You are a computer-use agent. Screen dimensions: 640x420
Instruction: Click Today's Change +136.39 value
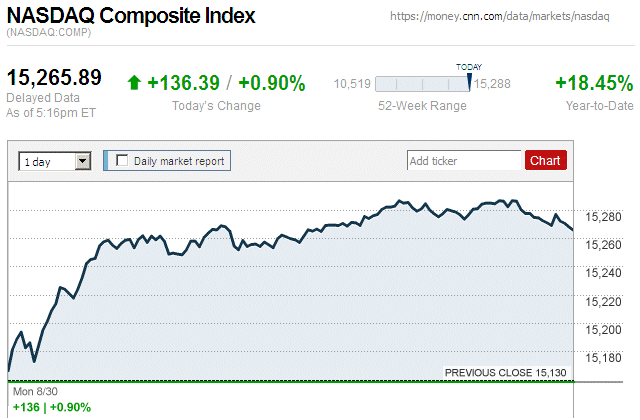point(182,83)
